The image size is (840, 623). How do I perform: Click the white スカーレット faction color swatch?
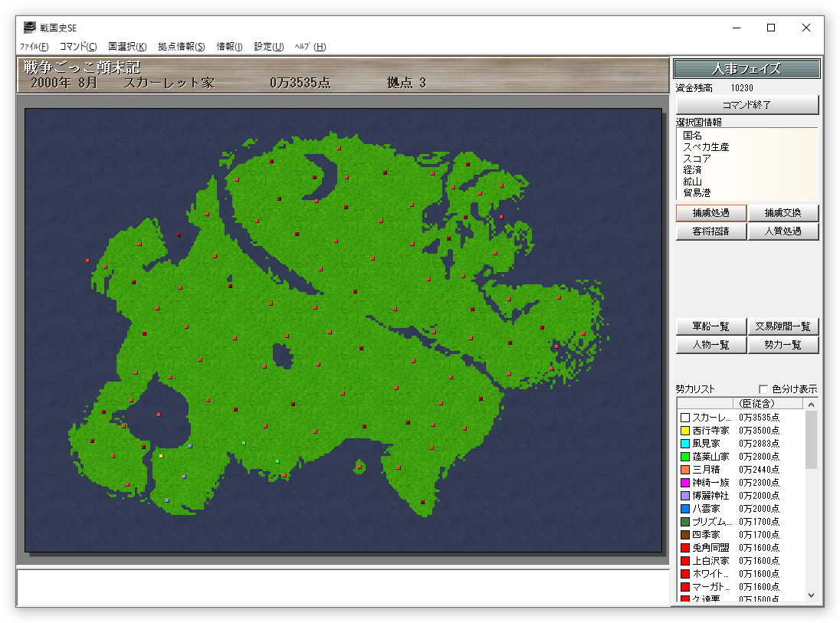(x=685, y=418)
